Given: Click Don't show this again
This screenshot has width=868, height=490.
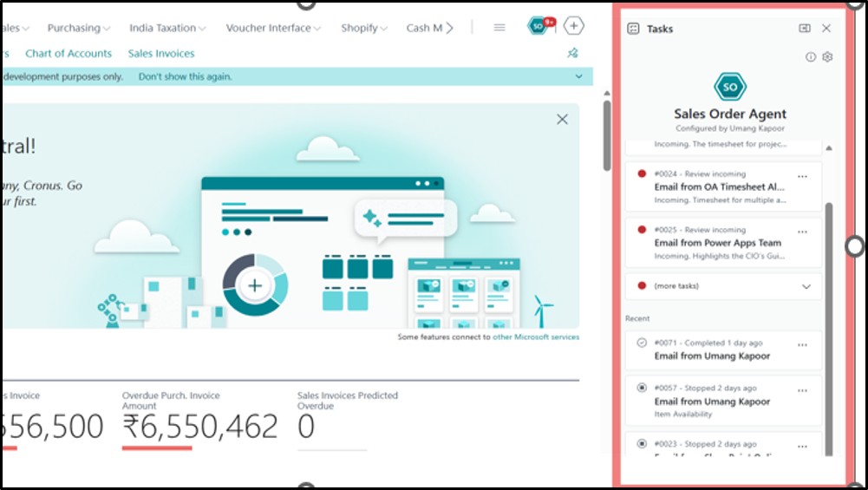Looking at the screenshot, I should click(x=185, y=76).
